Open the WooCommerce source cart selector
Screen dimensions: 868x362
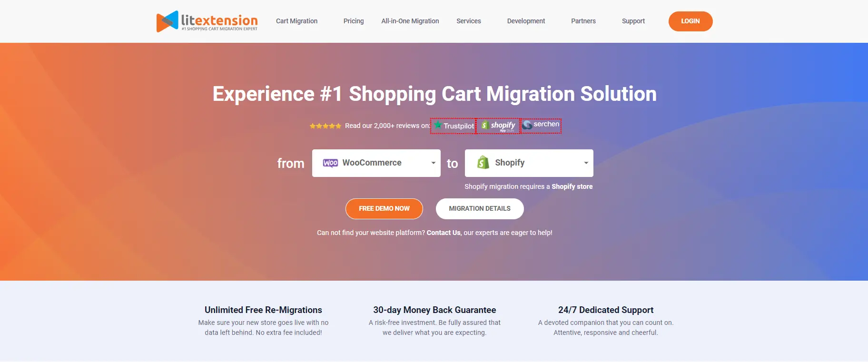tap(376, 163)
